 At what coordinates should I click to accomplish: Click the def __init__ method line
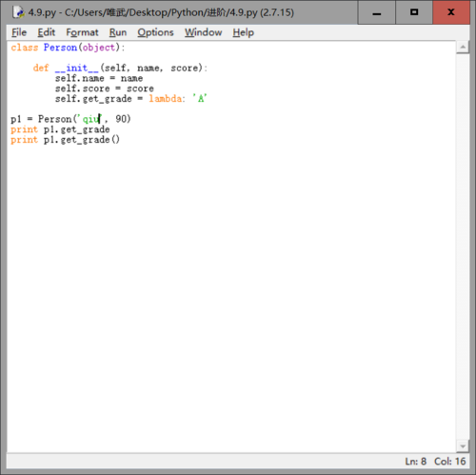click(x=120, y=68)
